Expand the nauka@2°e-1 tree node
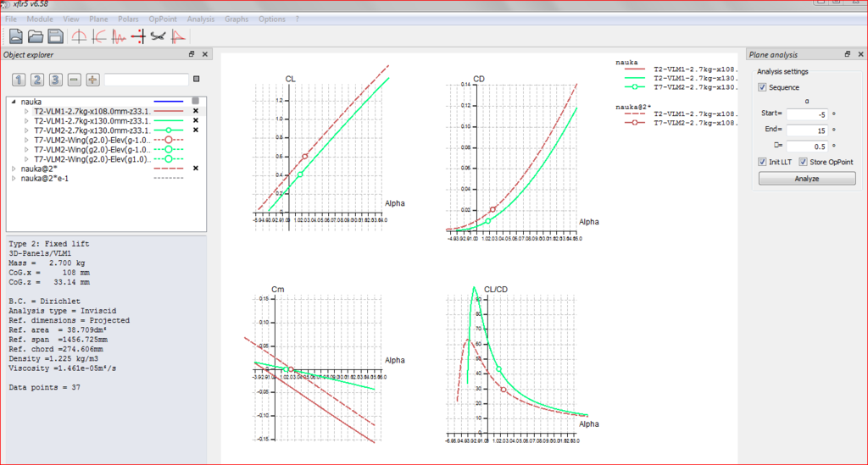This screenshot has height=465, width=868. coord(13,179)
